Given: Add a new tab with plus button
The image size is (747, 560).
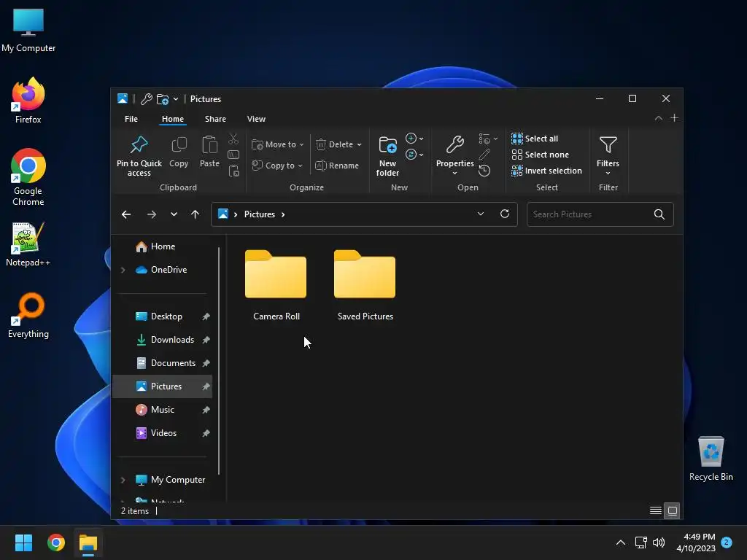Looking at the screenshot, I should coord(674,117).
